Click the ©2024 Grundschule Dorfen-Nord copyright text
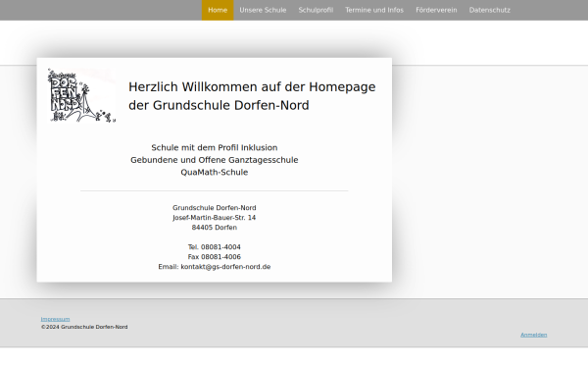This screenshot has width=588, height=368. (x=84, y=327)
